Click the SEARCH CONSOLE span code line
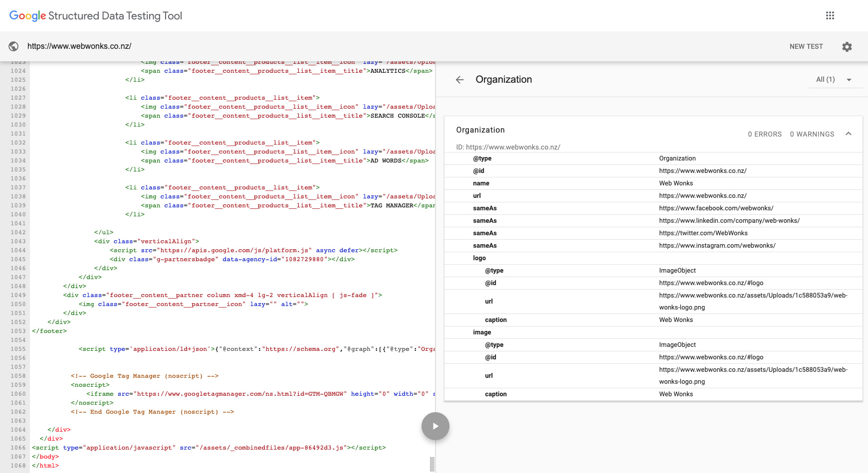Viewport: 868px width, 473px height. coord(288,116)
